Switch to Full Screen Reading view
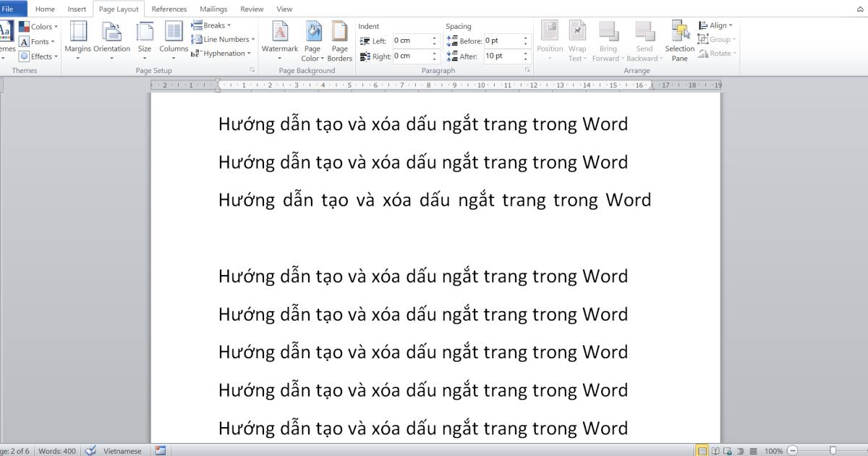This screenshot has height=456, width=868. coord(714,451)
